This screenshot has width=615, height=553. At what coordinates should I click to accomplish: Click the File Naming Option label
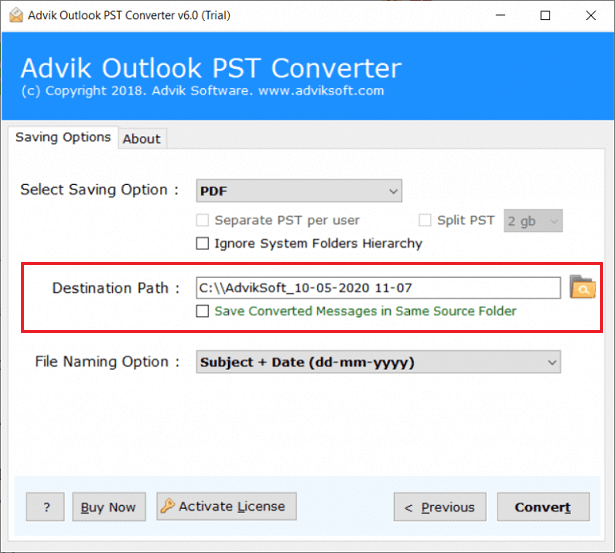[x=107, y=362]
